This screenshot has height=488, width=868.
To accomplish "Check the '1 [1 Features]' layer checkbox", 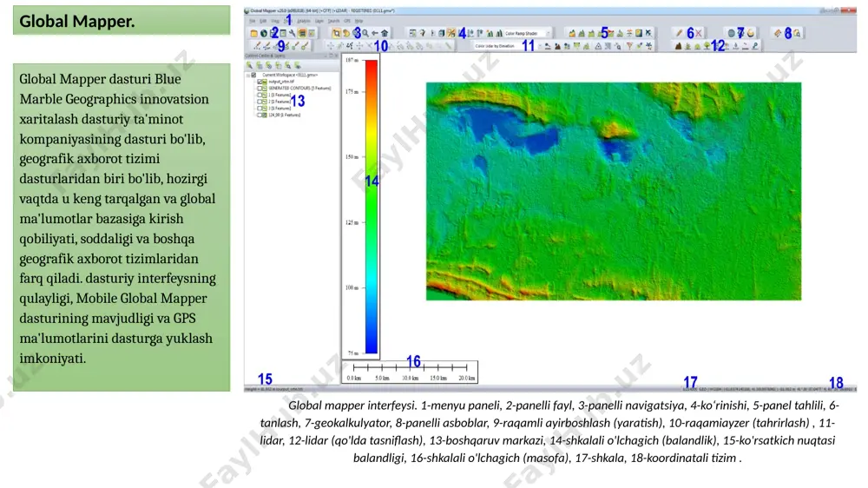I will click(259, 95).
